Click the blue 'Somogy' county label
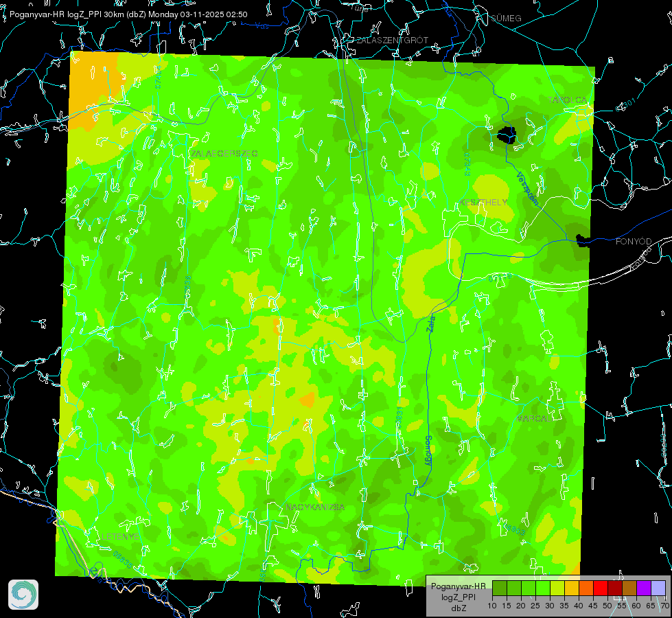The height and width of the screenshot is (618, 672). pos(428,451)
